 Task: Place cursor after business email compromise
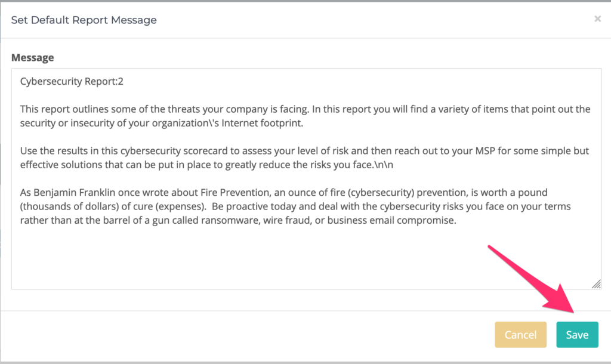point(456,221)
